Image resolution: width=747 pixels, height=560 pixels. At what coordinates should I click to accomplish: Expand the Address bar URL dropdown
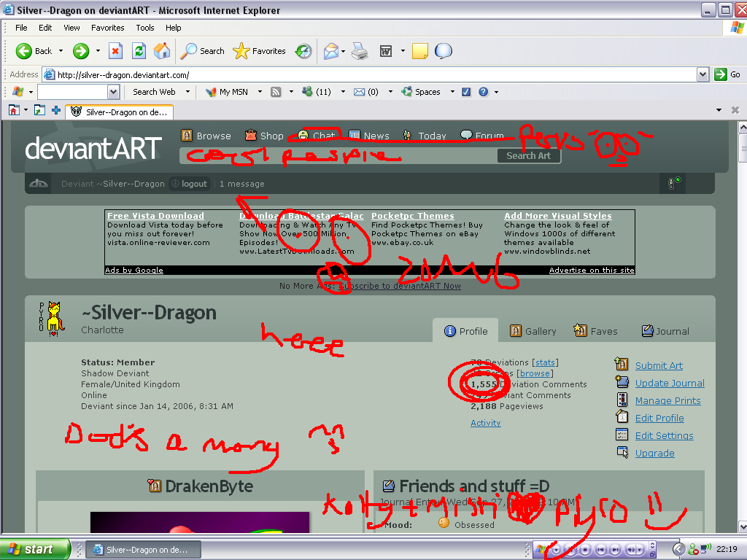(703, 75)
